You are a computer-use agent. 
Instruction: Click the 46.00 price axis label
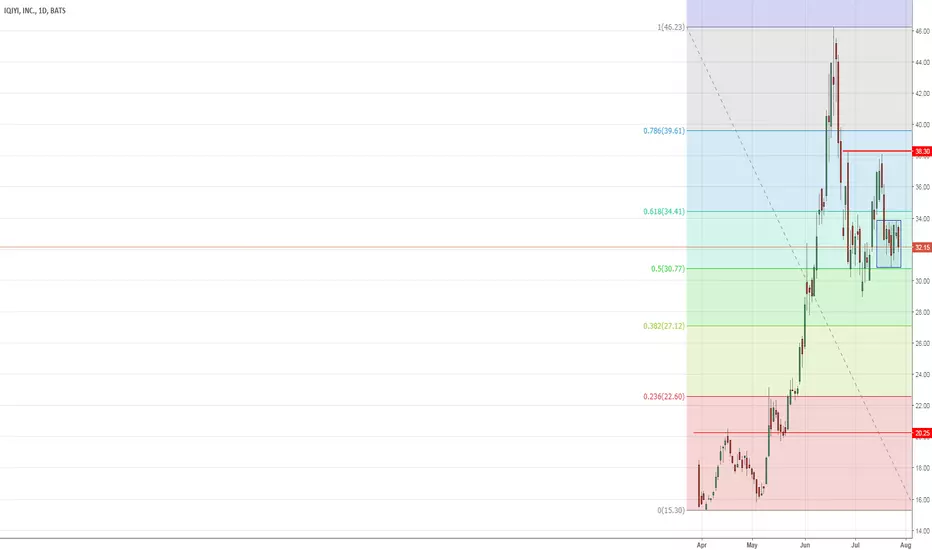[x=922, y=31]
